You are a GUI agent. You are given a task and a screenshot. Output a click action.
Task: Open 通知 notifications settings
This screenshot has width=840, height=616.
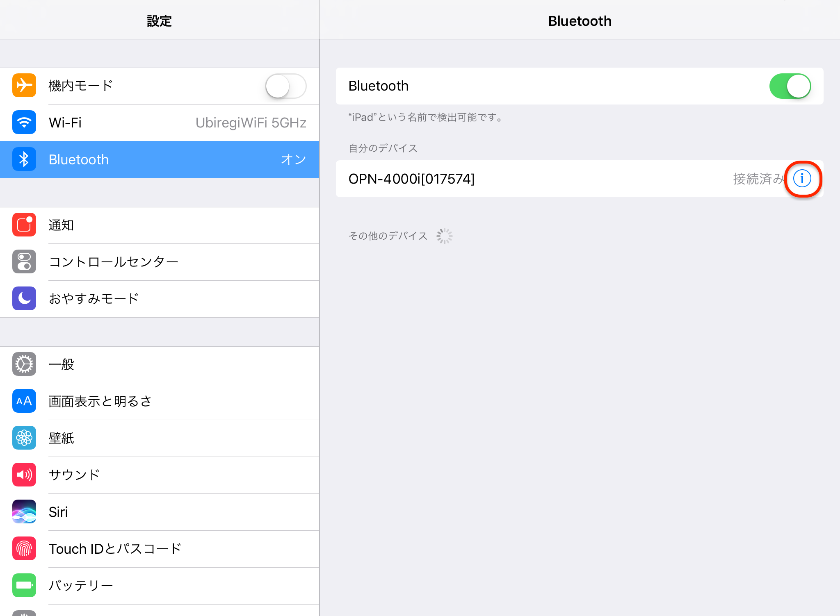[160, 225]
